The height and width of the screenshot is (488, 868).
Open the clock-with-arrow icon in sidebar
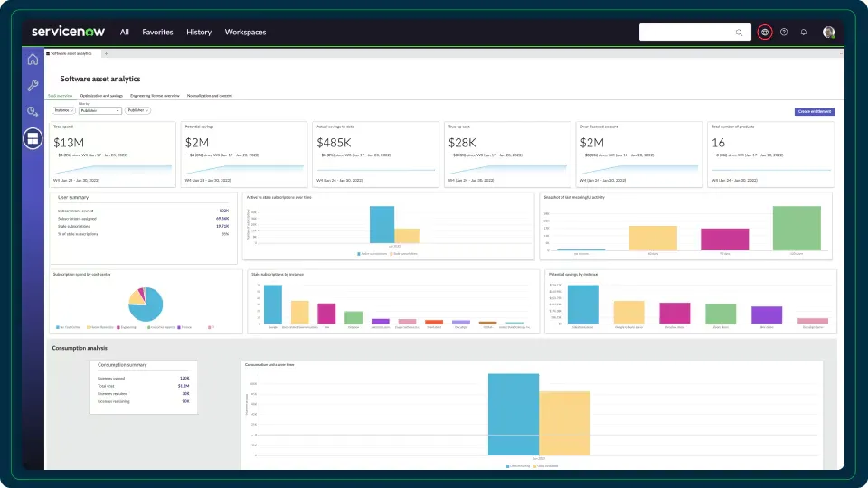[33, 112]
